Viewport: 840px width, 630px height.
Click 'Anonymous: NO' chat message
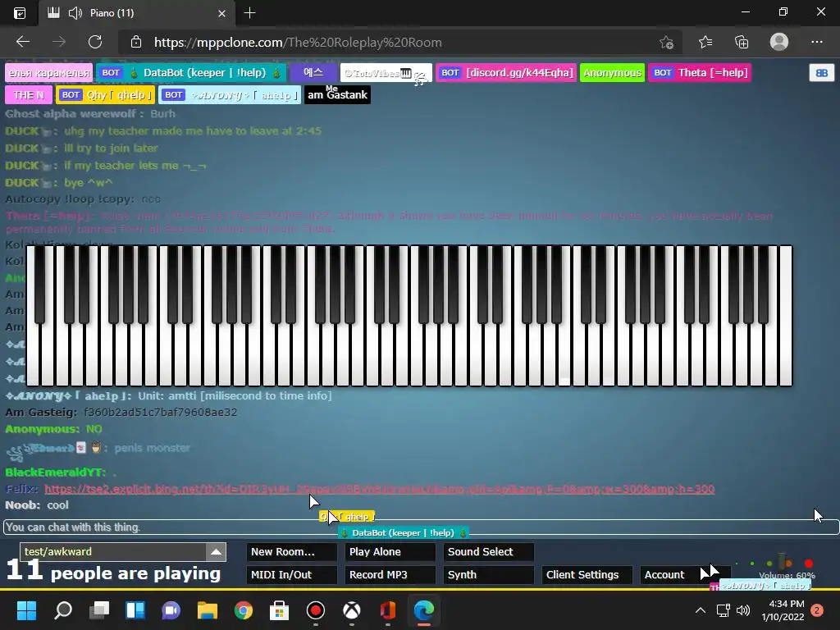[53, 429]
